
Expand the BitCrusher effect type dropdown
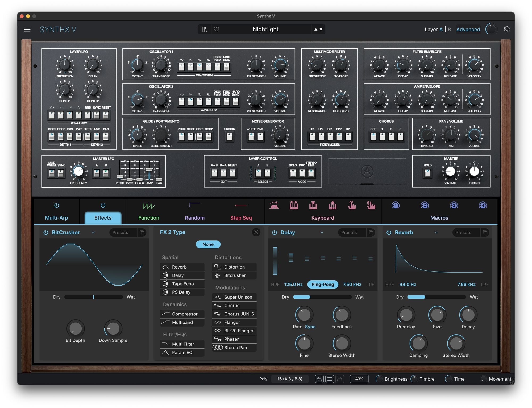93,232
